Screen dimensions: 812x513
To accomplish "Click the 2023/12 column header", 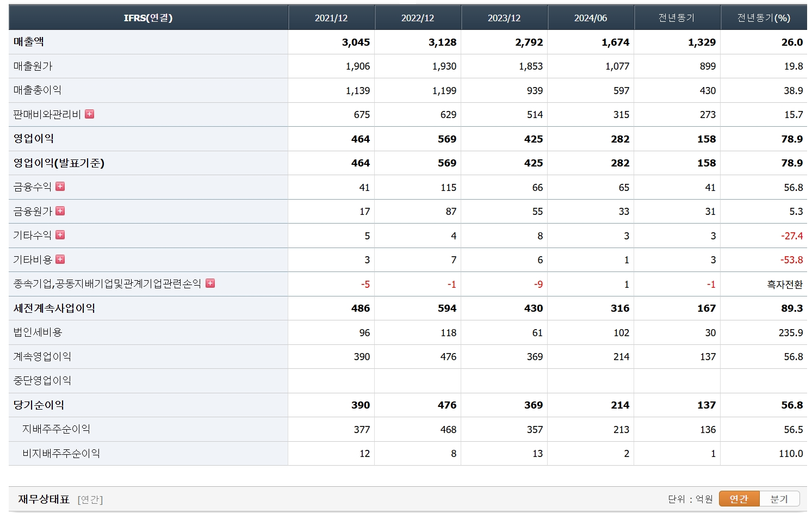I will pos(504,18).
